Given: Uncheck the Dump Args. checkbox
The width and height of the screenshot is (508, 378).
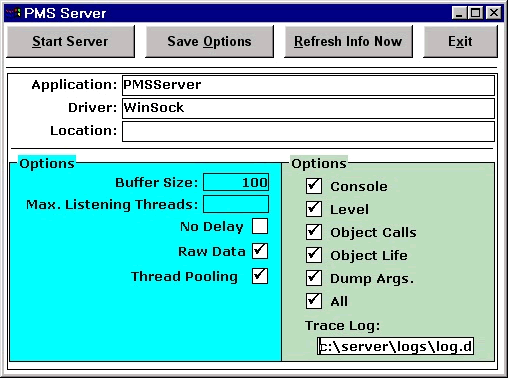Looking at the screenshot, I should (314, 278).
